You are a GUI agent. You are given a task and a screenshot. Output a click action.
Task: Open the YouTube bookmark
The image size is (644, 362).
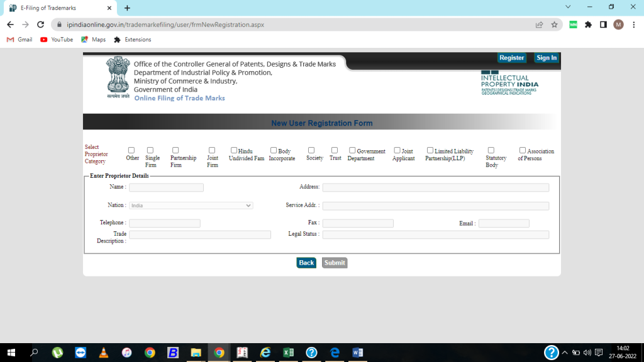pos(57,40)
